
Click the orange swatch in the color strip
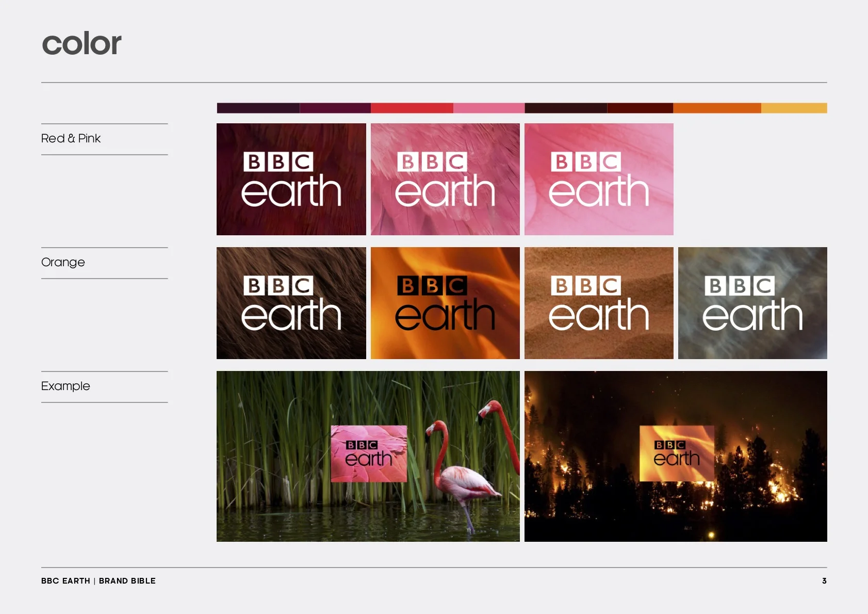[x=717, y=107]
